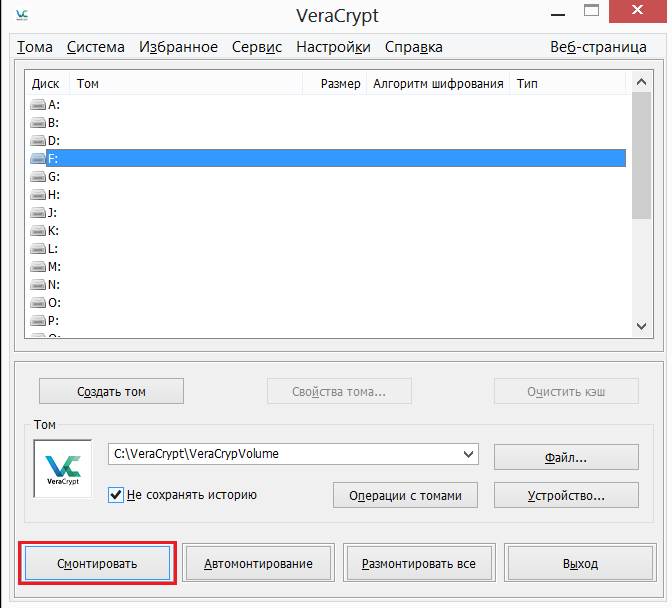The image size is (672, 608).
Task: Click the drive list scroll down arrow
Action: click(641, 326)
